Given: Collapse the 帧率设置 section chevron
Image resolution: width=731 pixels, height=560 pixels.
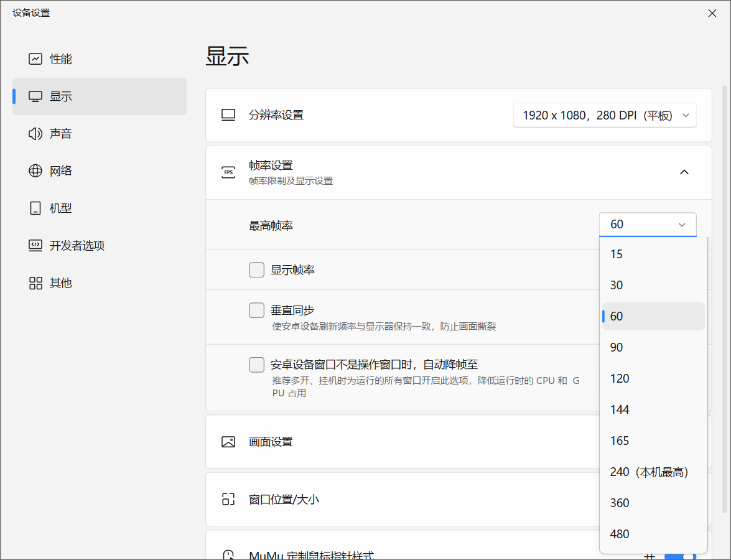Looking at the screenshot, I should [x=684, y=172].
